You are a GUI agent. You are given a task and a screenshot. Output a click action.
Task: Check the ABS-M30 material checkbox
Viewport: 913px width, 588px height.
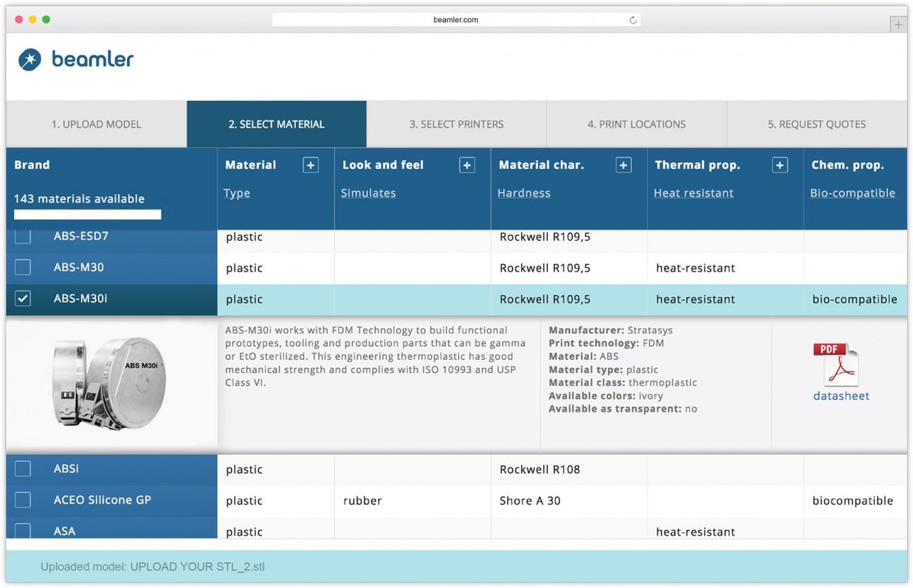coord(23,267)
